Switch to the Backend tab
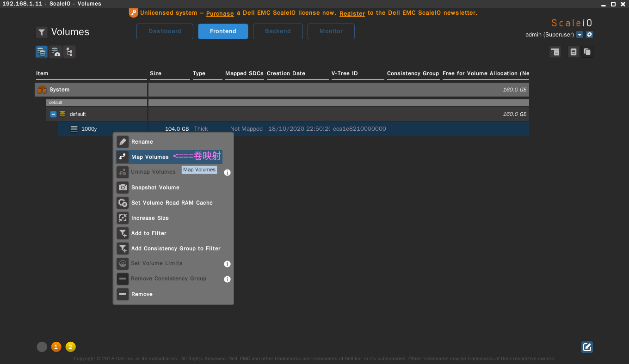This screenshot has height=364, width=629. click(278, 31)
